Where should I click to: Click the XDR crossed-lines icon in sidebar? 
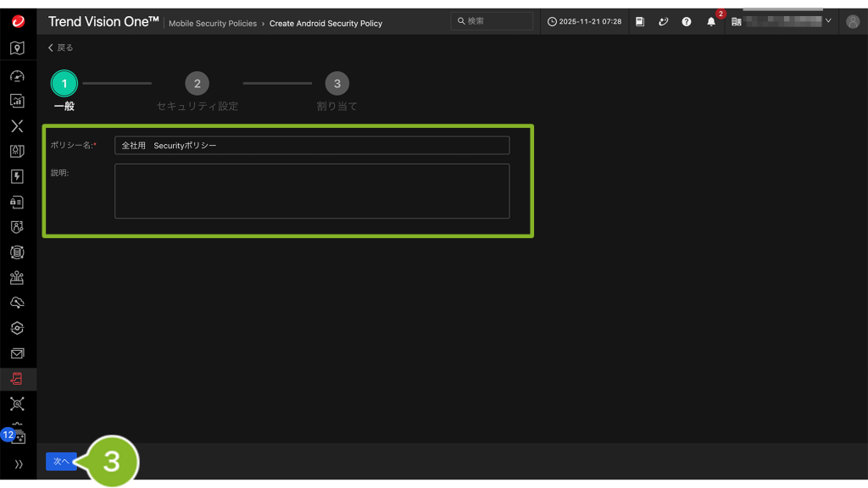click(17, 126)
